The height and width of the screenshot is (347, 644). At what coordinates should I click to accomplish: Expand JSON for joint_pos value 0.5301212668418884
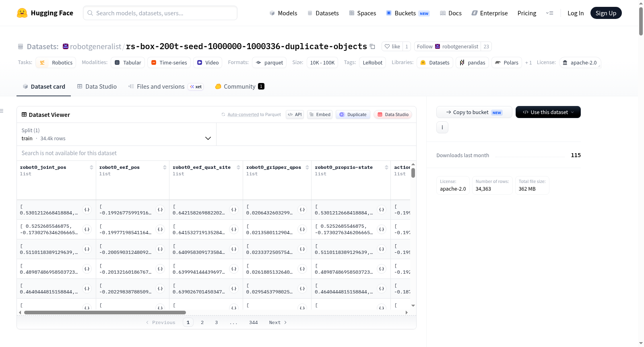(87, 210)
